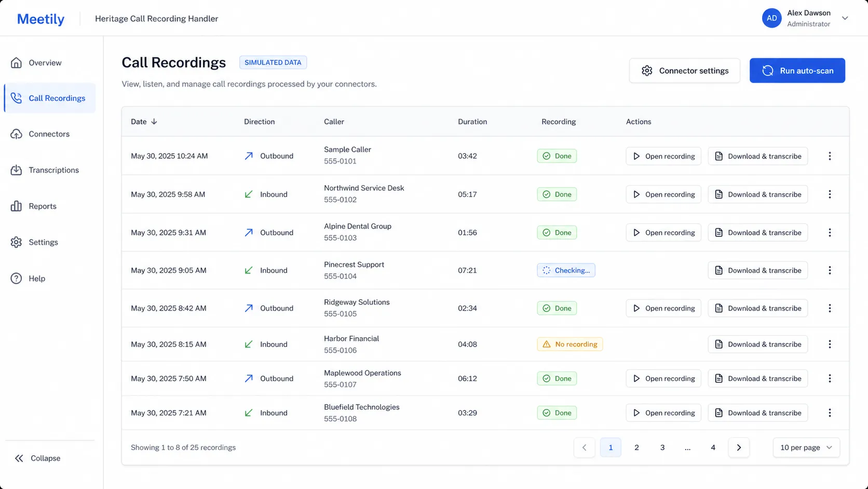Viewport: 868px width, 489px height.
Task: Click the Caller column header
Action: pyautogui.click(x=334, y=122)
